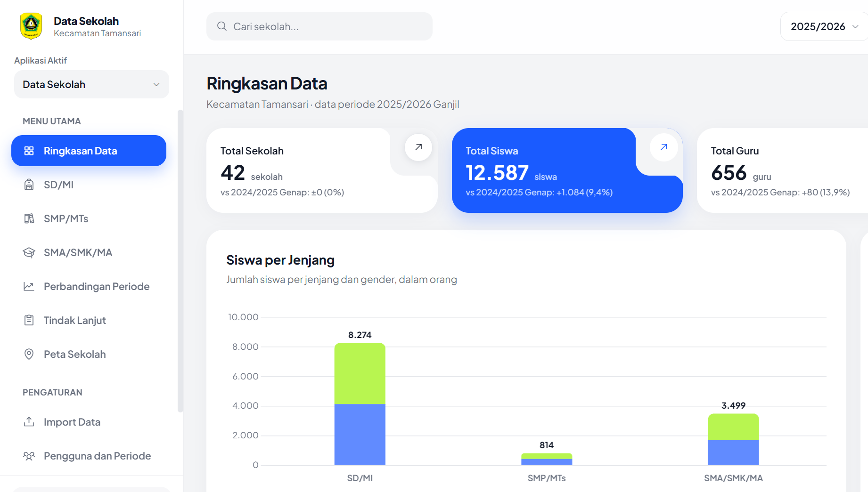Select the Total Siswa card
Viewport: 868px width, 492px height.
tap(567, 170)
